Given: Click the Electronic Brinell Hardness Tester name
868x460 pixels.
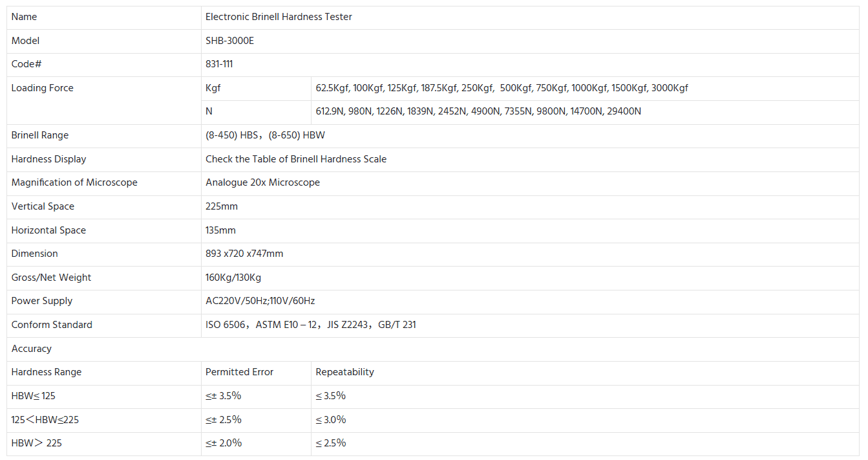Looking at the screenshot, I should (x=279, y=17).
